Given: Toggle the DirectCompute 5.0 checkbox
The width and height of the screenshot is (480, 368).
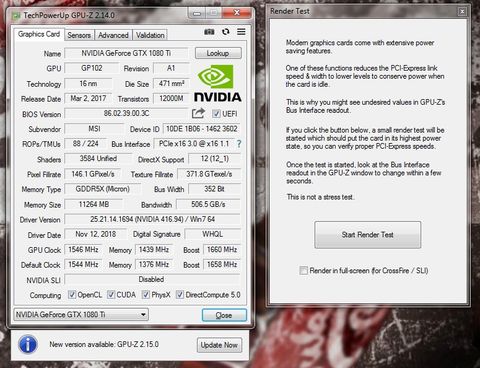Looking at the screenshot, I should click(x=180, y=295).
